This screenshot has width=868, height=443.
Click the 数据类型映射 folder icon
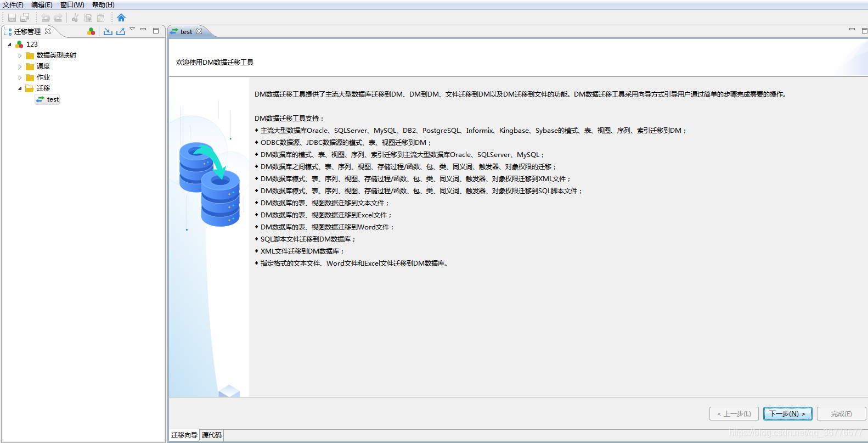pyautogui.click(x=30, y=55)
